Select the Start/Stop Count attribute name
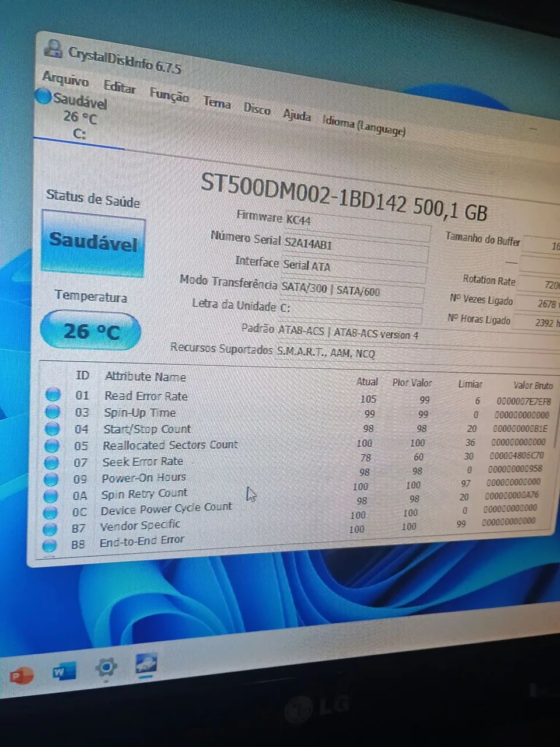The width and height of the screenshot is (560, 747). (x=147, y=429)
